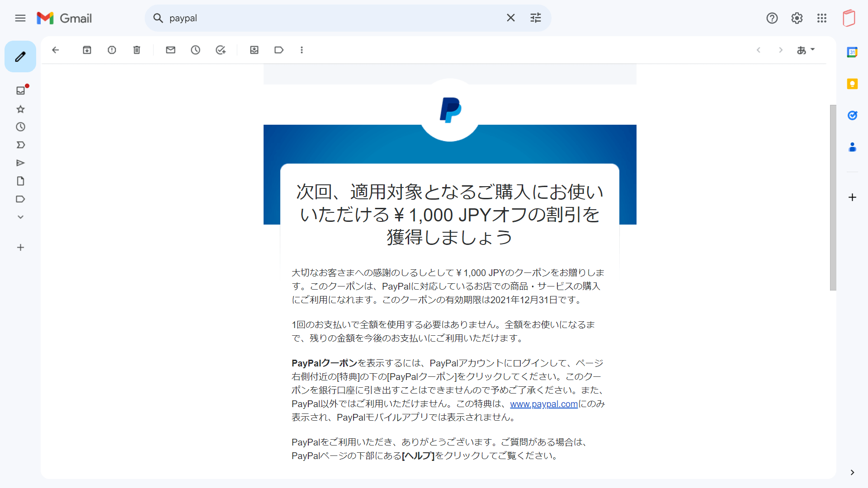
Task: Toggle the main navigation hamburger menu
Action: pyautogui.click(x=20, y=18)
